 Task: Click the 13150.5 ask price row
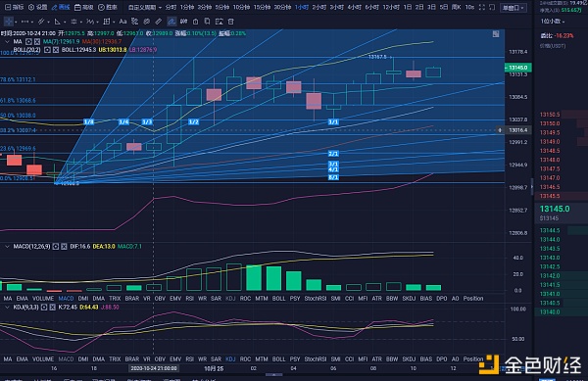tap(562, 115)
